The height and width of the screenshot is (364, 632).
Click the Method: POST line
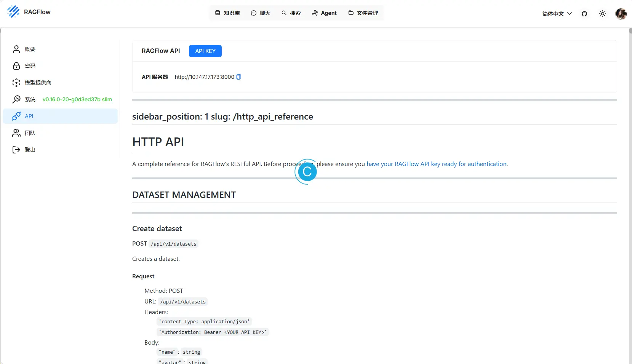164,291
